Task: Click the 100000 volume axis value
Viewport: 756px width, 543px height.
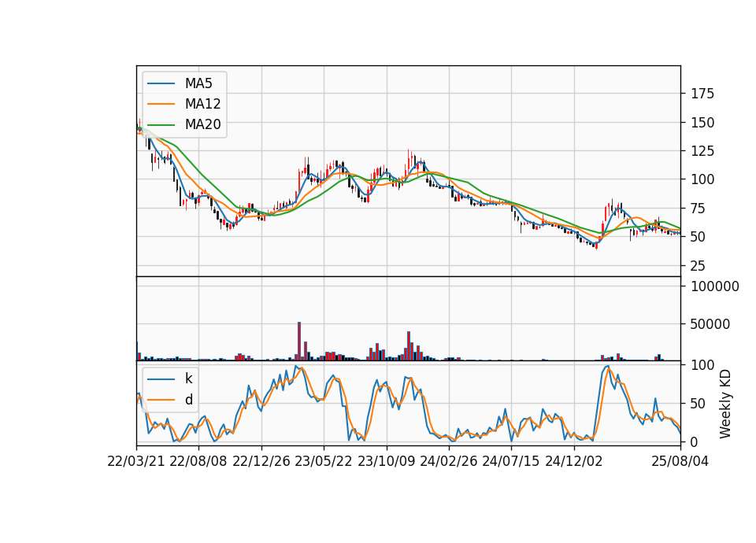Action: (x=715, y=286)
